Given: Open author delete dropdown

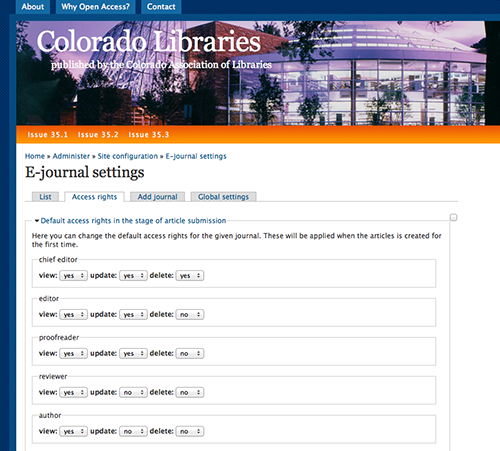Looking at the screenshot, I should click(x=190, y=431).
